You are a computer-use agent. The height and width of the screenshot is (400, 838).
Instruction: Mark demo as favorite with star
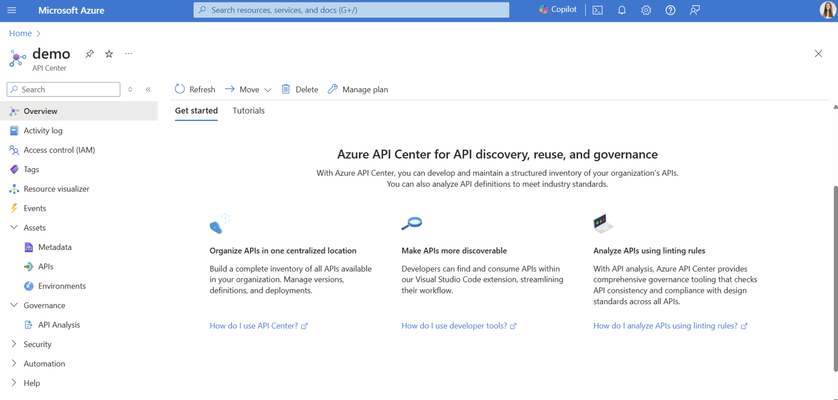pyautogui.click(x=109, y=54)
